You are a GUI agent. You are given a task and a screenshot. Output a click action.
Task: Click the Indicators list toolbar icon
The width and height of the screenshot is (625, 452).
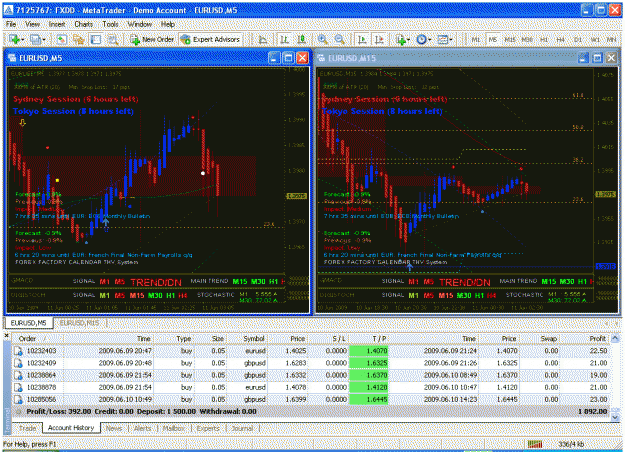click(401, 39)
